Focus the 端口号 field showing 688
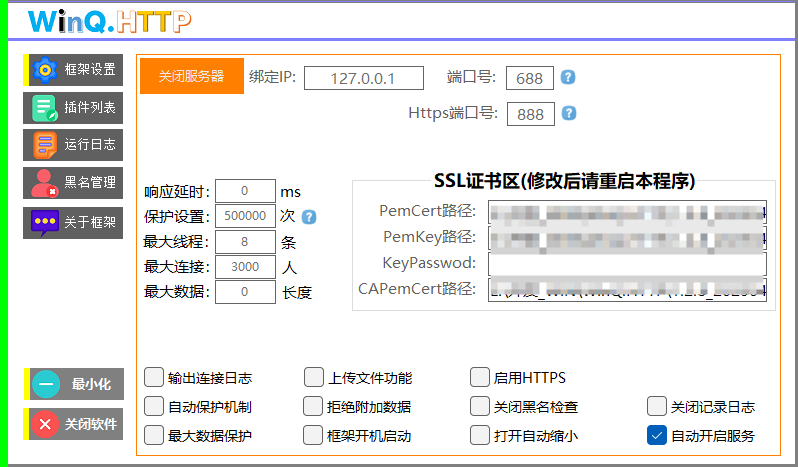The width and height of the screenshot is (798, 467). click(x=530, y=78)
